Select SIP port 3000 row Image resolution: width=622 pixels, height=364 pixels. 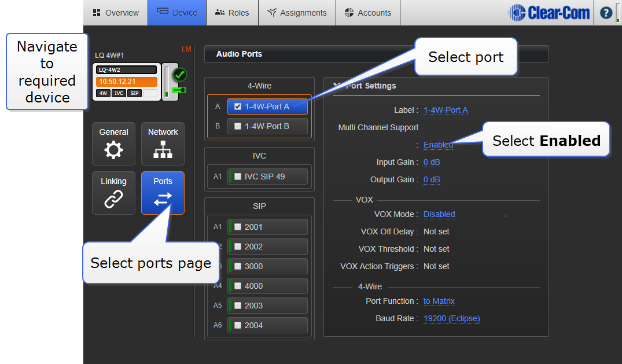click(x=267, y=266)
